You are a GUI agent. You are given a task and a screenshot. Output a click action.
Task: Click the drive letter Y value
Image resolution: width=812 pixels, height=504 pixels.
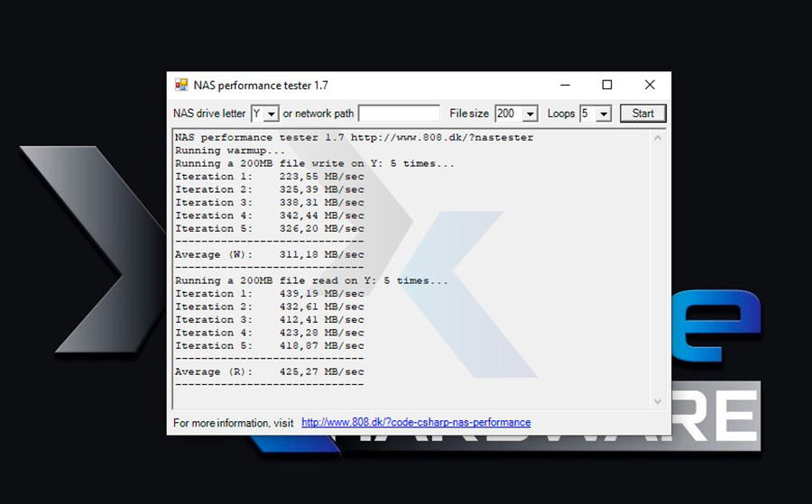click(257, 114)
